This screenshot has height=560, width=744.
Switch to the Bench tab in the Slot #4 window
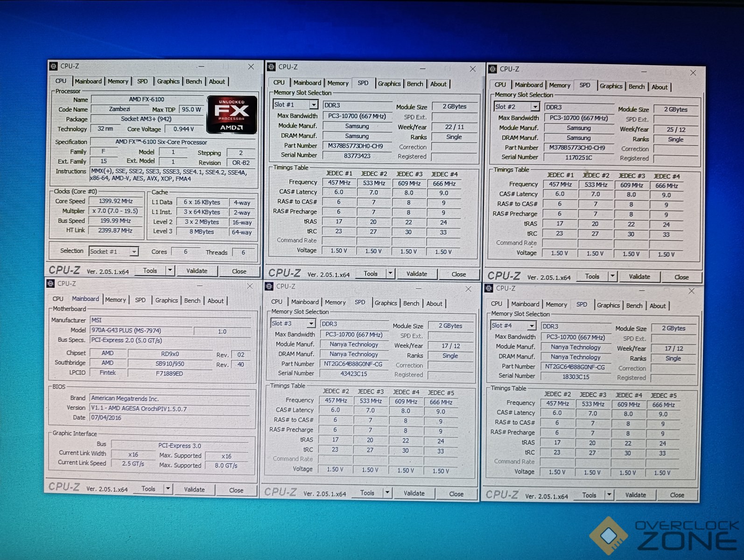point(634,305)
